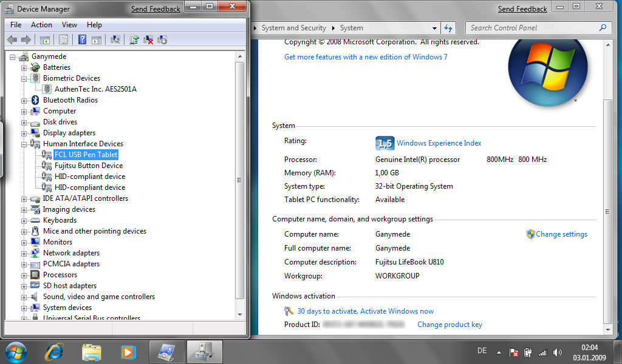Open the View menu
Viewport: 622px width, 364px height.
click(x=69, y=24)
